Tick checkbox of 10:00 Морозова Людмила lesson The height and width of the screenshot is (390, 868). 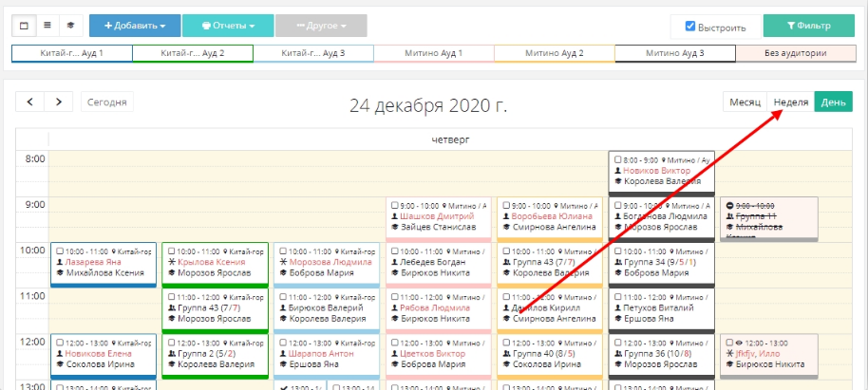pyautogui.click(x=283, y=251)
